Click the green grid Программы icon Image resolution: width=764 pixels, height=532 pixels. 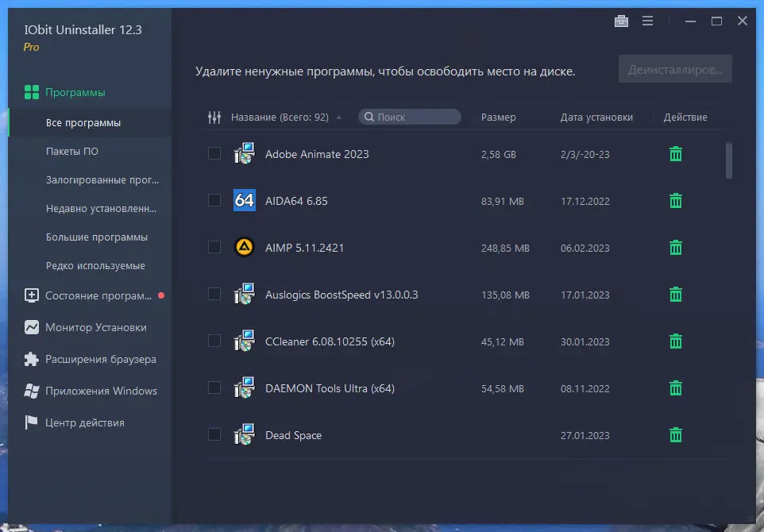click(x=32, y=92)
